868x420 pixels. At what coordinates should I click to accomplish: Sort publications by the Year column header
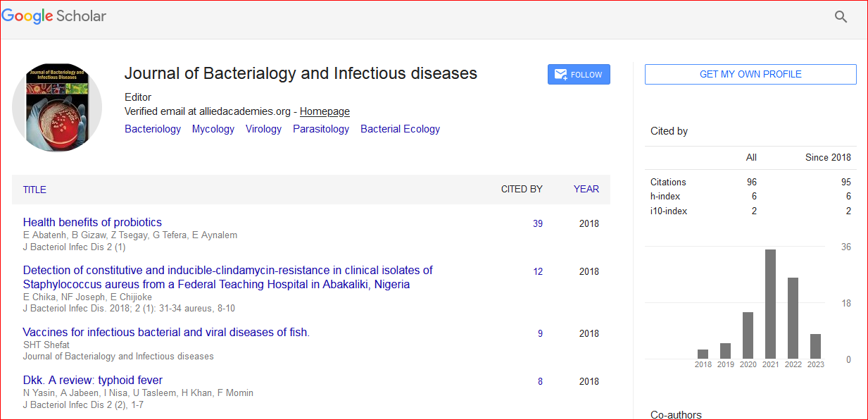(586, 189)
